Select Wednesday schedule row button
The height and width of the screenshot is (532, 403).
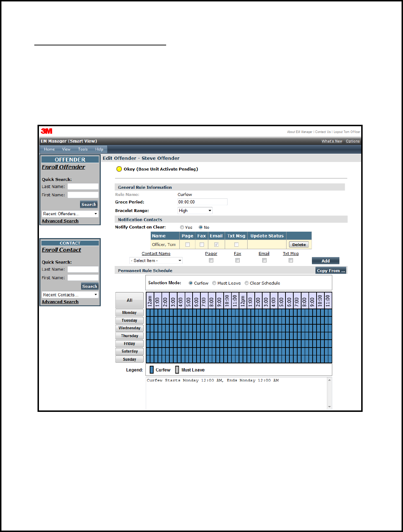coord(129,328)
